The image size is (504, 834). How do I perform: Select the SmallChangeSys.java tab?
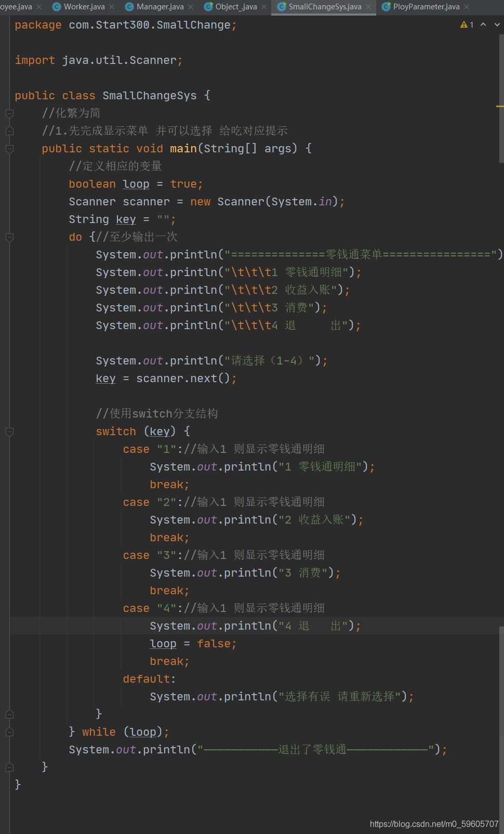click(325, 7)
